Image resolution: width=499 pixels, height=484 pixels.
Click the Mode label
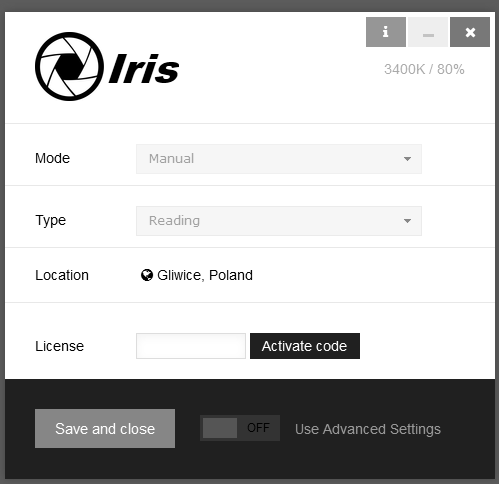click(x=52, y=158)
